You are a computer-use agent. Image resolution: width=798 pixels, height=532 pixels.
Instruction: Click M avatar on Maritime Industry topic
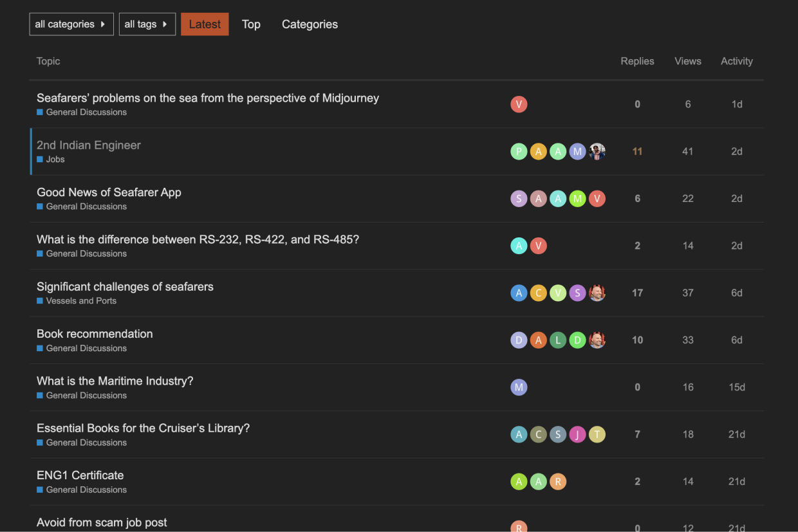coord(519,387)
